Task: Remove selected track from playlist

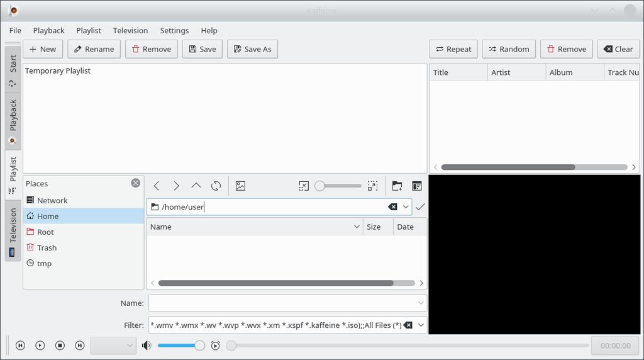Action: point(567,49)
